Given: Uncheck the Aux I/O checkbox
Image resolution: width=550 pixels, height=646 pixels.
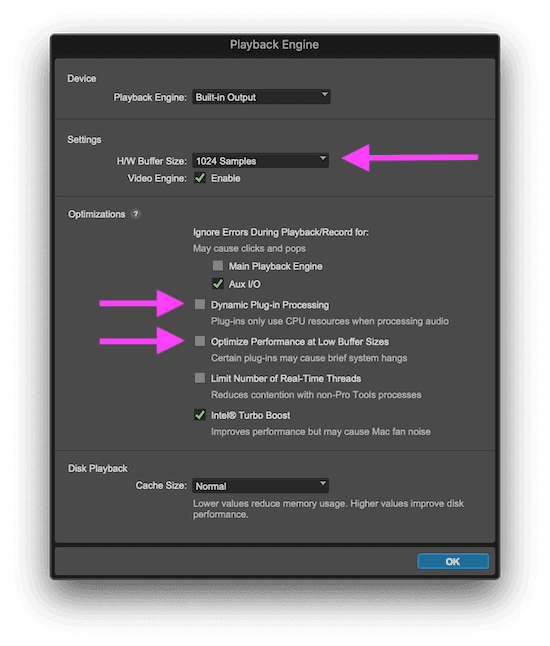Looking at the screenshot, I should 218,284.
